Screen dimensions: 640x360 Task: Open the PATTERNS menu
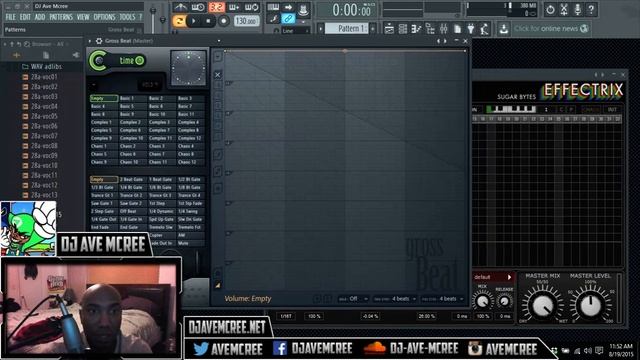[61, 17]
